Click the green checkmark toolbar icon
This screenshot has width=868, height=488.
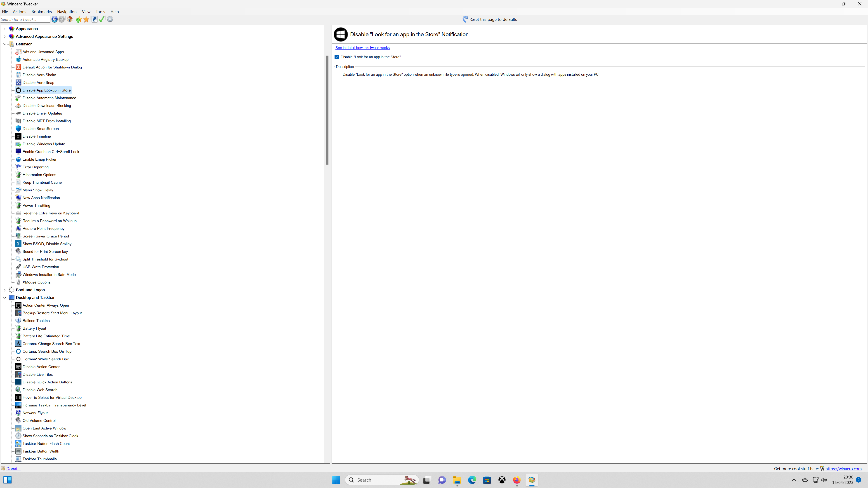tap(102, 19)
